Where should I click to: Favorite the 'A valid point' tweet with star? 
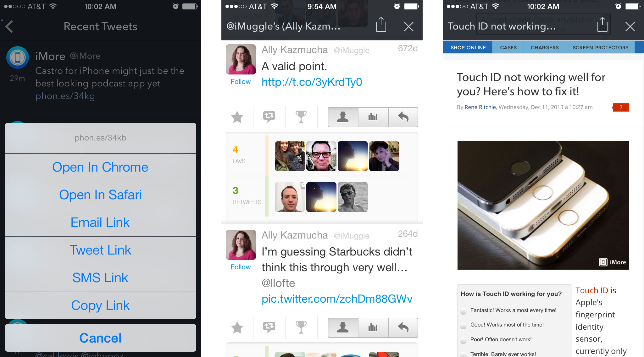(237, 117)
